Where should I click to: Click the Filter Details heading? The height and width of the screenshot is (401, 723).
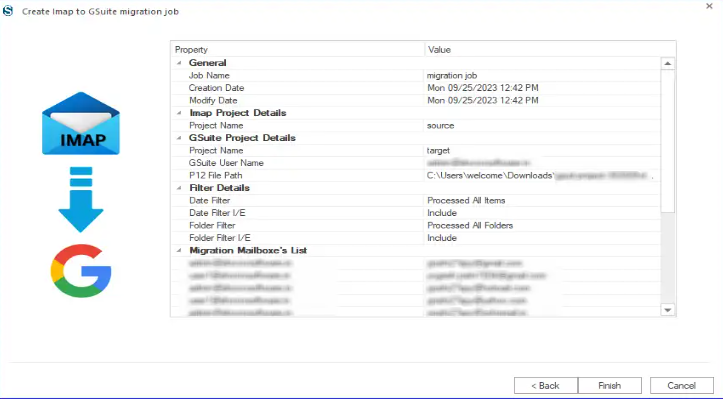219,188
